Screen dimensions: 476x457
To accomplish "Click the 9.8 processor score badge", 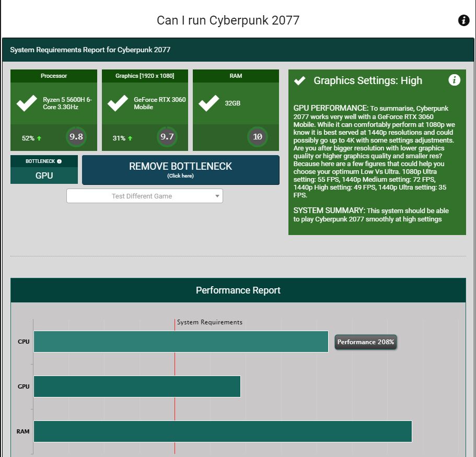I will (76, 137).
